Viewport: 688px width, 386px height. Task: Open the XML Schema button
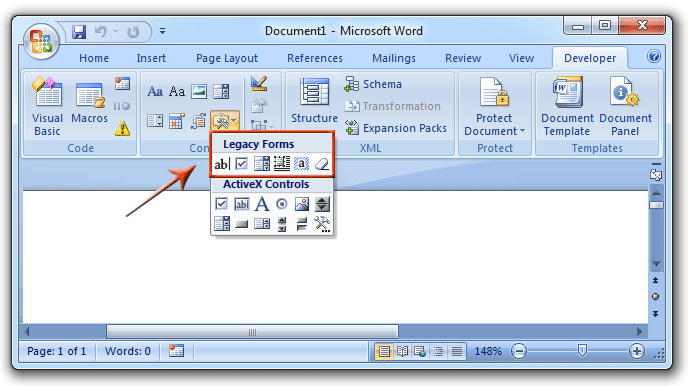(373, 84)
